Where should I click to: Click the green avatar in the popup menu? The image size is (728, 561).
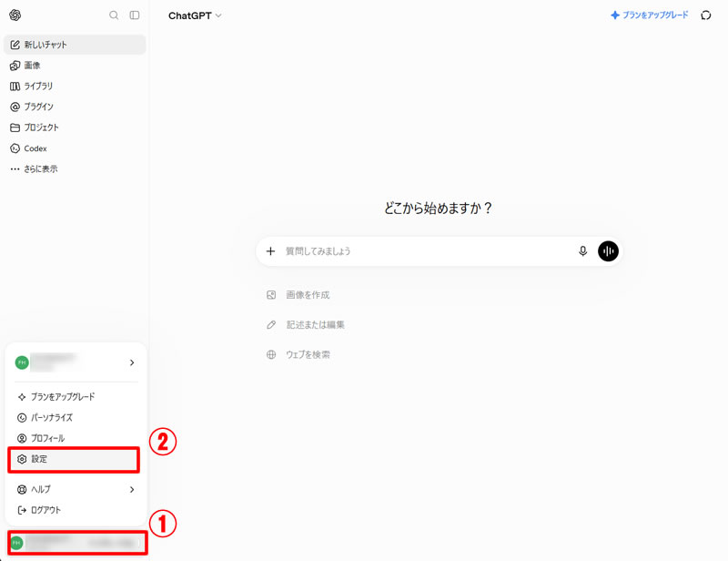pyautogui.click(x=22, y=362)
